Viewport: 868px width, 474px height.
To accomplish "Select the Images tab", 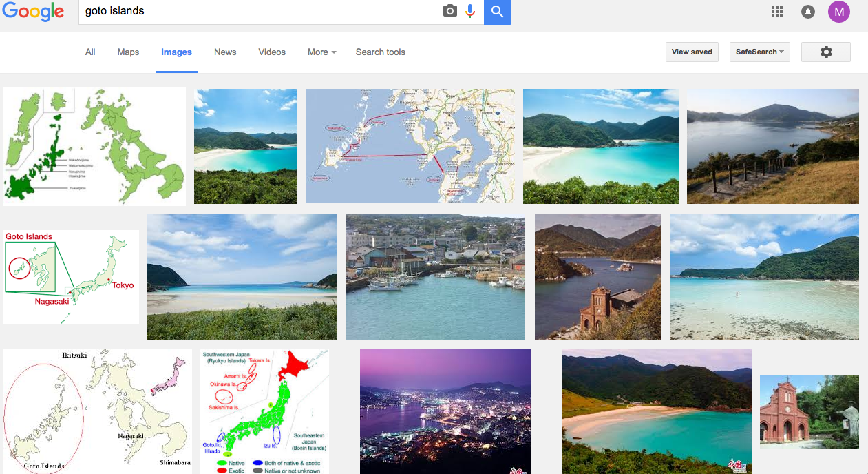I will click(176, 52).
